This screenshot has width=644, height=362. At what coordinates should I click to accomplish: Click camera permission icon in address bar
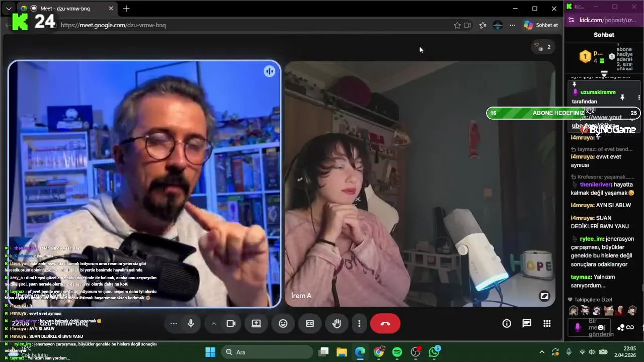point(467,25)
